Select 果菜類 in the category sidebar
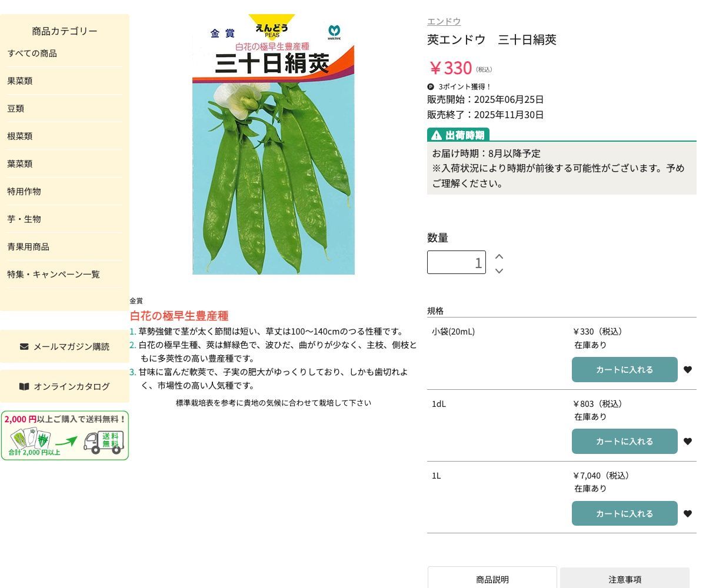Screen dimensions: 706x588 coord(19,81)
